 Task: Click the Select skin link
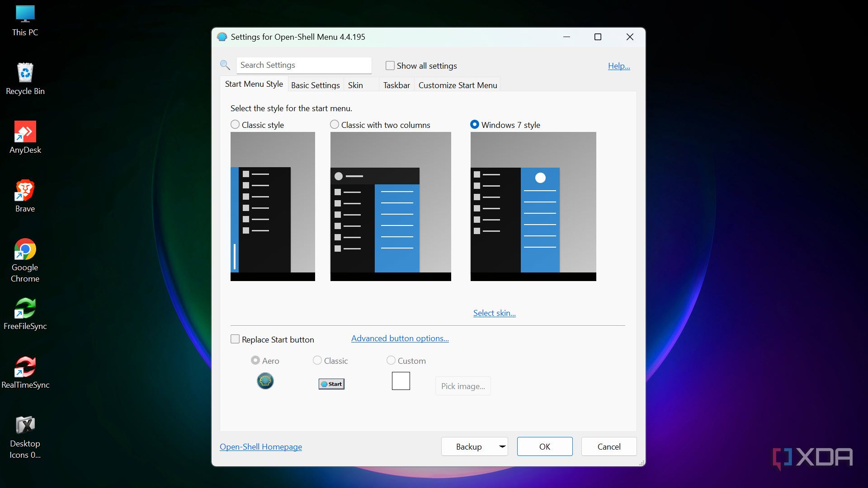(x=494, y=313)
